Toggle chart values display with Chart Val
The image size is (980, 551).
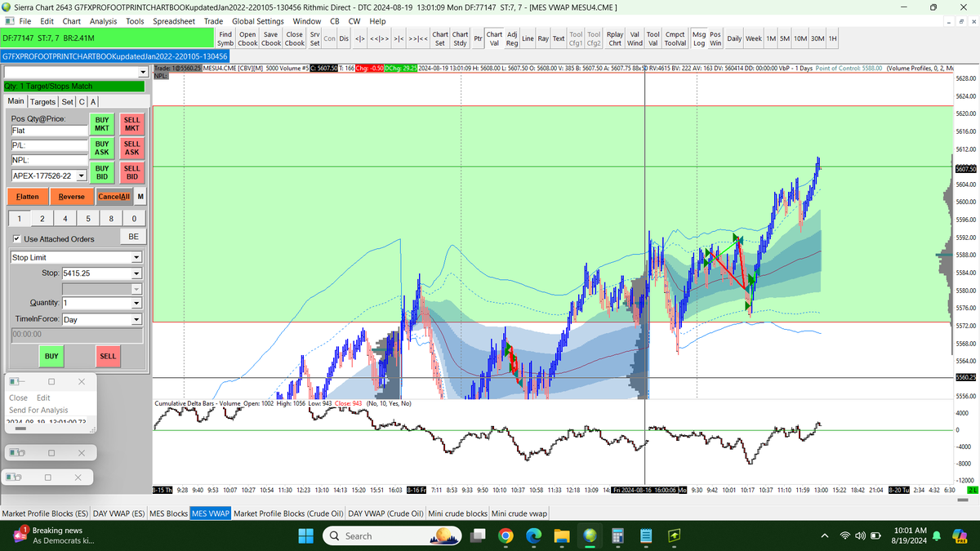(x=494, y=38)
